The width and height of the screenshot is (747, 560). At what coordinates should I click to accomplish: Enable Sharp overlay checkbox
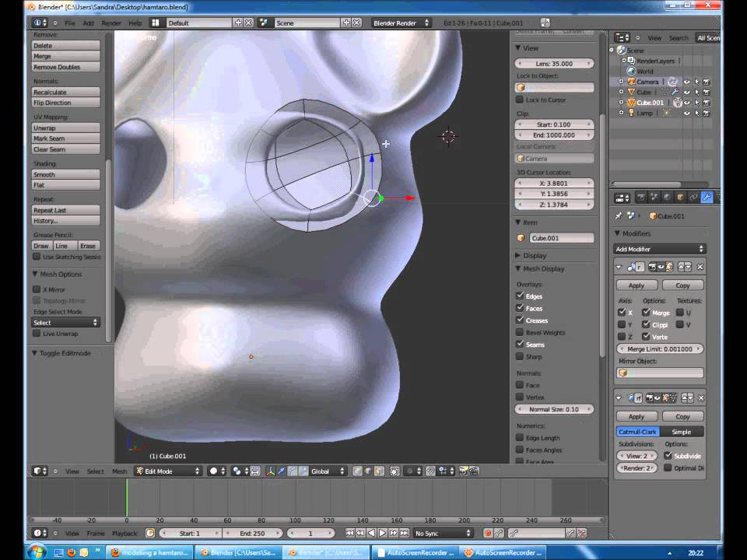[520, 356]
